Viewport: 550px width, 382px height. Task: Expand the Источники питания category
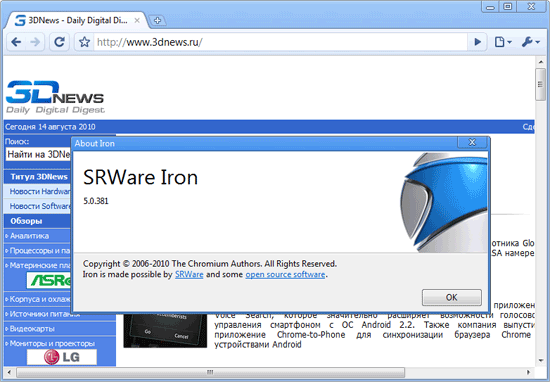coord(42,314)
